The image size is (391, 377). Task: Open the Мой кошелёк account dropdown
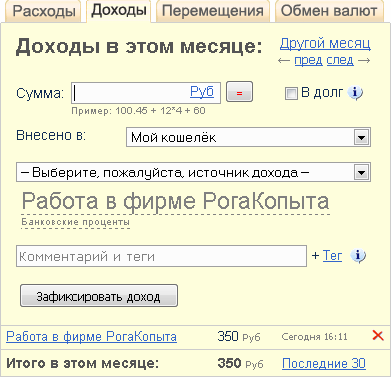[x=248, y=137]
